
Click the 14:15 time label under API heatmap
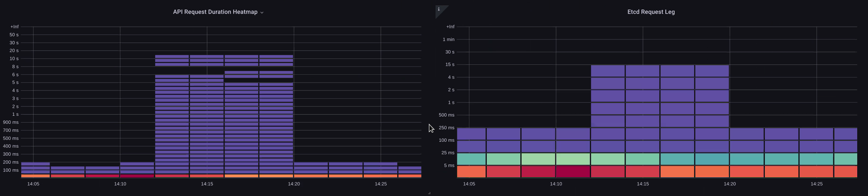207,184
